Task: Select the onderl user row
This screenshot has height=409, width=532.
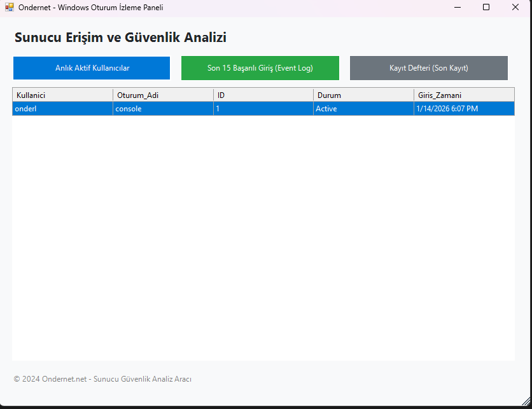Action: coord(62,108)
